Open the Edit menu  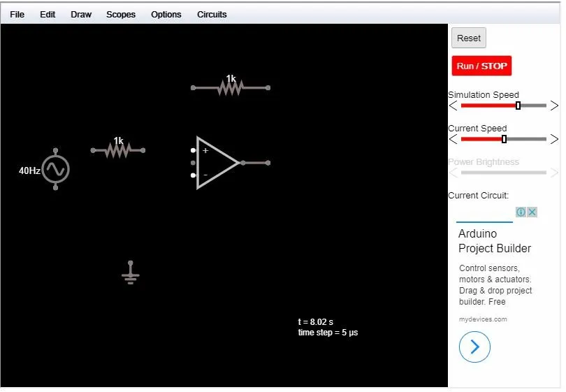(x=48, y=15)
